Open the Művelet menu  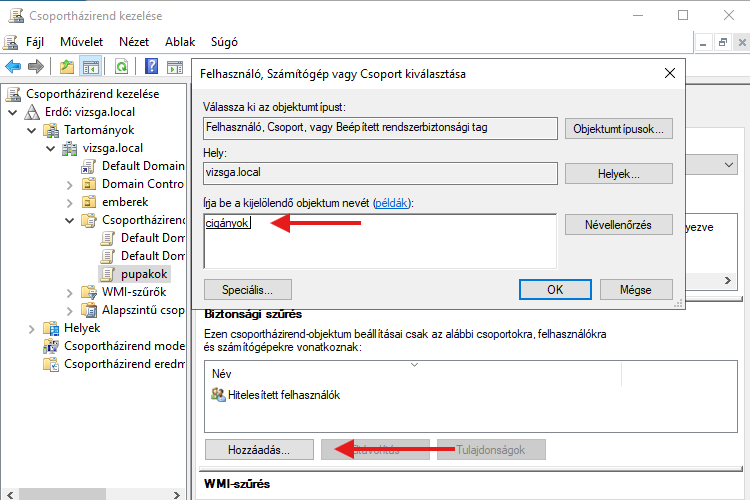(x=81, y=42)
